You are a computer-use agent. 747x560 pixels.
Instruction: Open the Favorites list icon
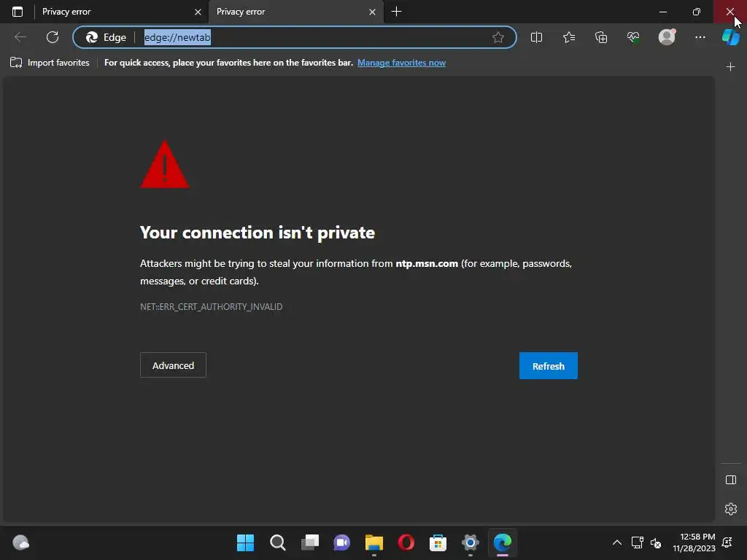point(569,37)
